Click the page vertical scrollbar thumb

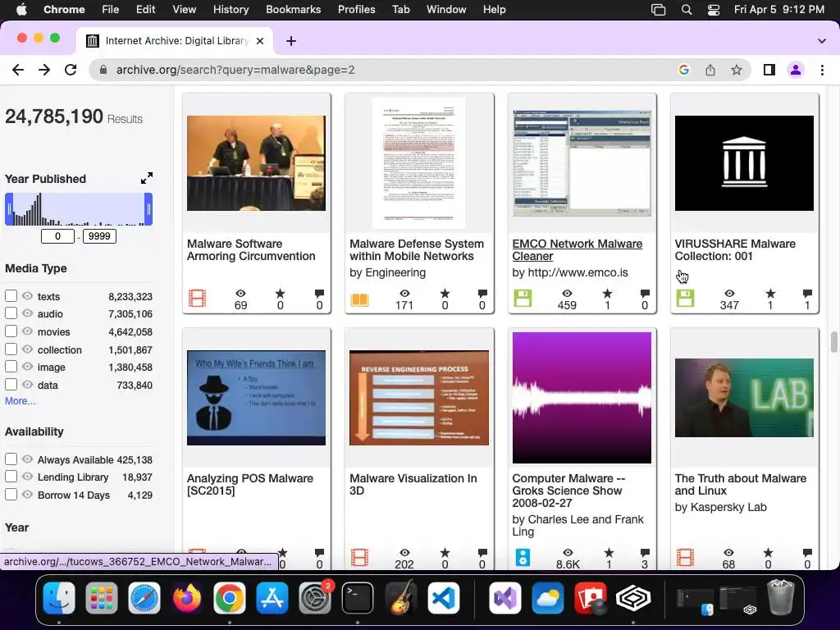click(x=833, y=342)
